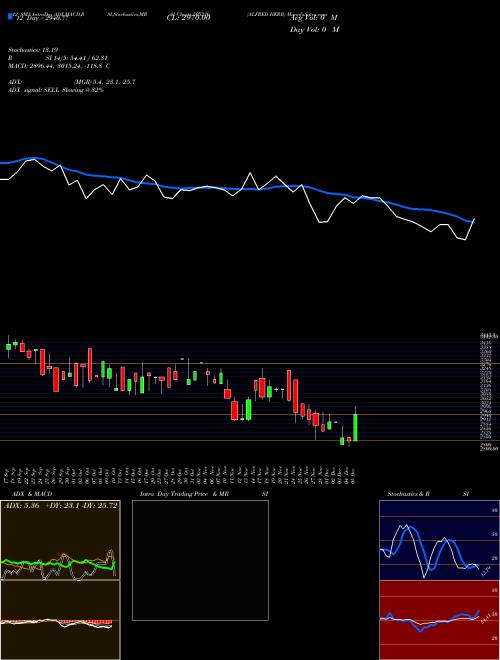Click the MACD values line

(x=59, y=66)
